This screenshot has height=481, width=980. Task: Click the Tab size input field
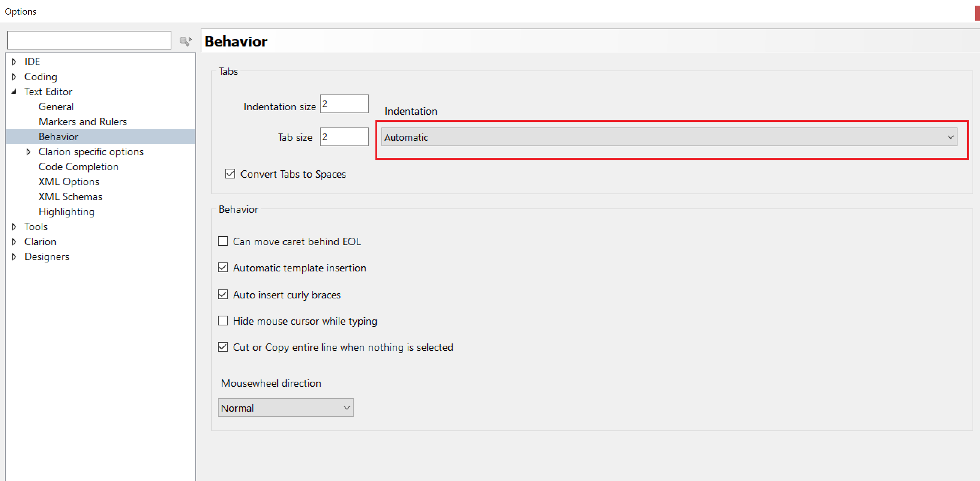pyautogui.click(x=344, y=137)
